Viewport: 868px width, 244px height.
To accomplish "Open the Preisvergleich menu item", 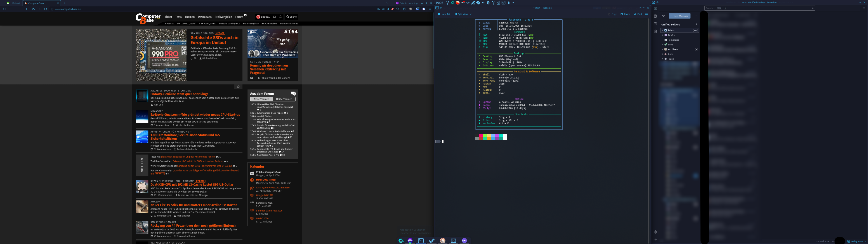I will pos(223,17).
